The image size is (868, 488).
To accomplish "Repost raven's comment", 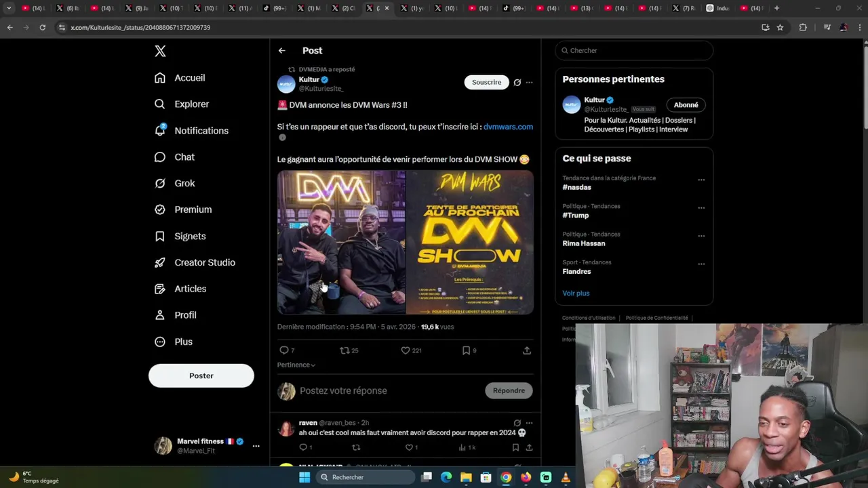I will pos(356,447).
